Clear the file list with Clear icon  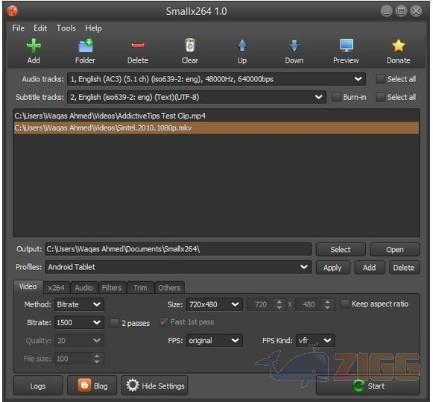click(x=190, y=46)
